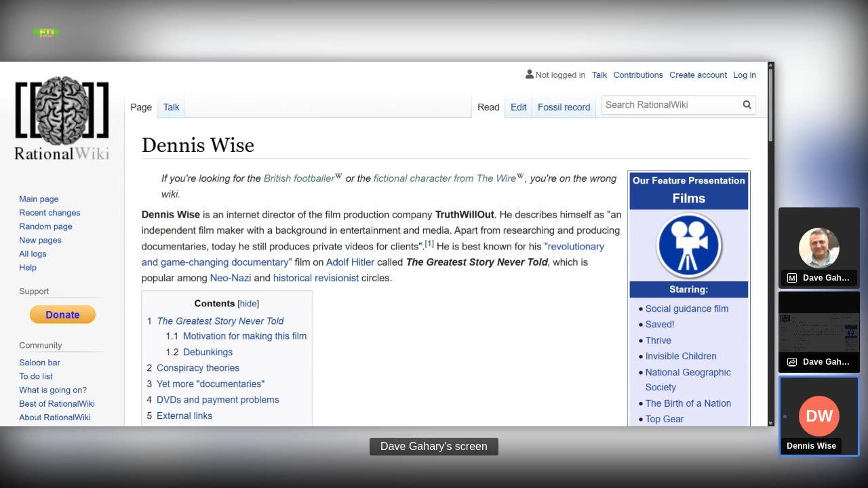Click the page vertical scrollbar thumb
This screenshot has height=488, width=868.
click(x=771, y=106)
